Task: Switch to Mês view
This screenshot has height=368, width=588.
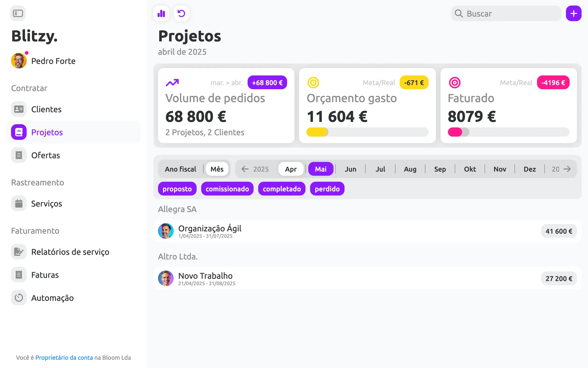Action: click(x=217, y=169)
